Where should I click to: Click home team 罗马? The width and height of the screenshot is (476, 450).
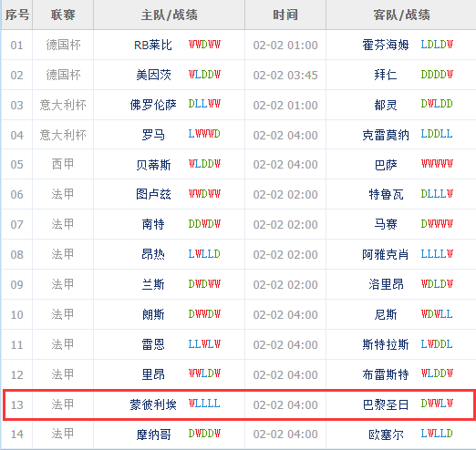[x=153, y=135]
